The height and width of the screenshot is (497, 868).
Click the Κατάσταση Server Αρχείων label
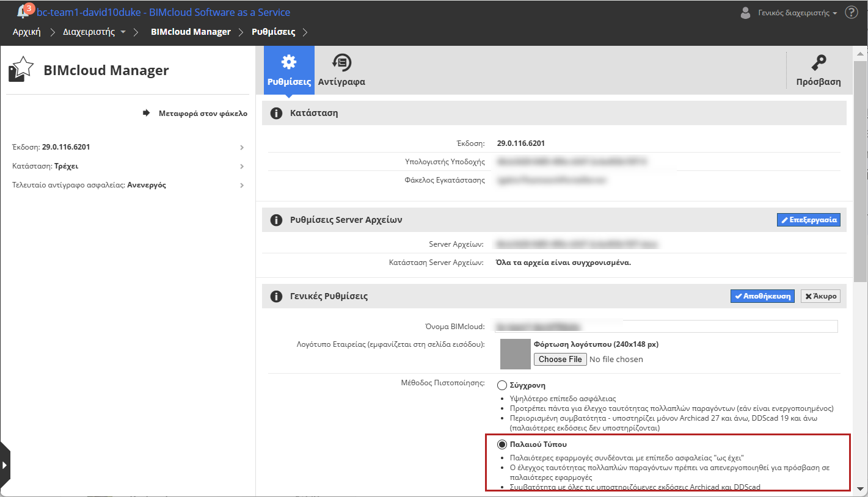pyautogui.click(x=437, y=263)
